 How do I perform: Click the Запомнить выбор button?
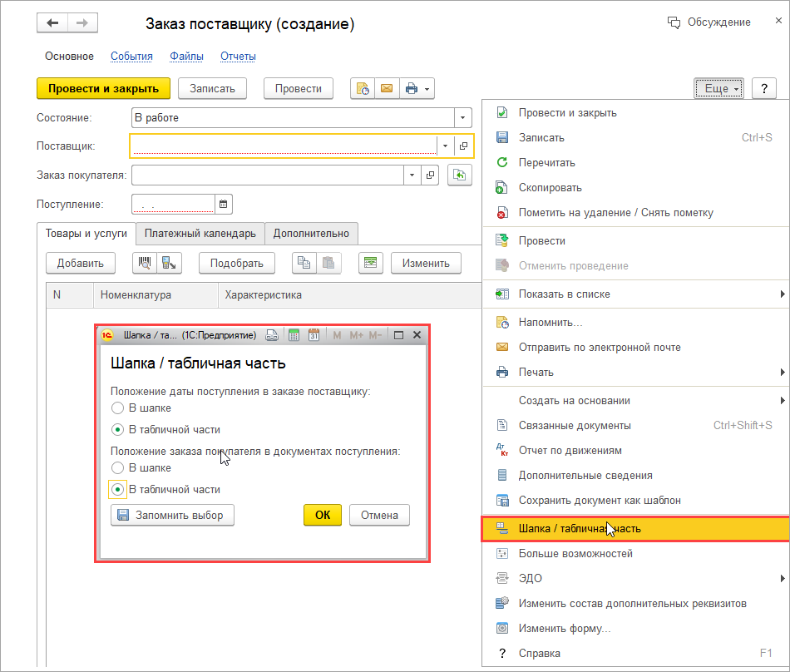[x=172, y=515]
